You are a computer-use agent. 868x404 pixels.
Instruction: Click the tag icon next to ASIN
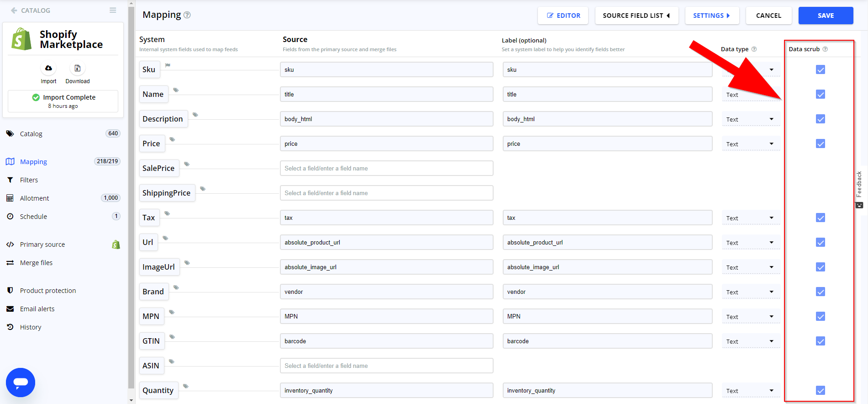172,361
